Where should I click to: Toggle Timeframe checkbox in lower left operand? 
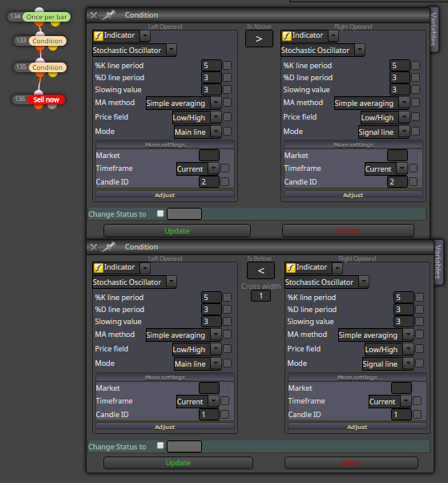point(225,400)
